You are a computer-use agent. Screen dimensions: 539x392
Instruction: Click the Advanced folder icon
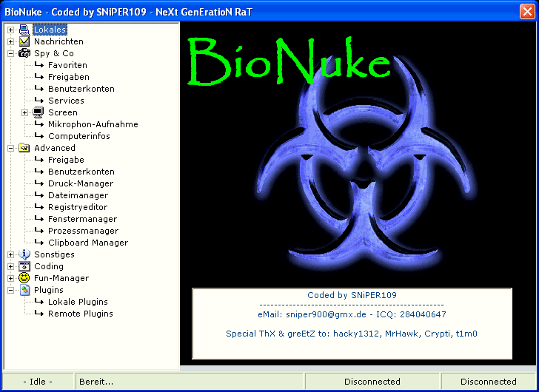point(24,148)
